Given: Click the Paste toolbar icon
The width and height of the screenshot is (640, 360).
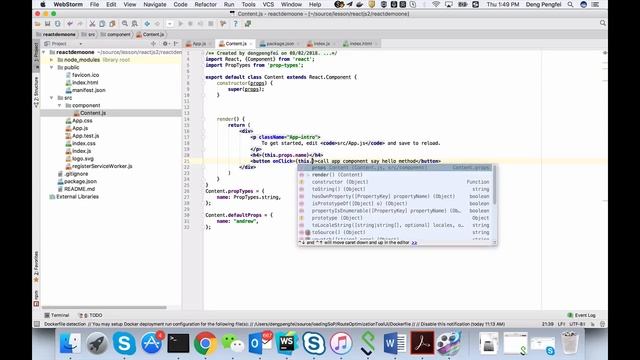Looking at the screenshot, I should [x=112, y=24].
